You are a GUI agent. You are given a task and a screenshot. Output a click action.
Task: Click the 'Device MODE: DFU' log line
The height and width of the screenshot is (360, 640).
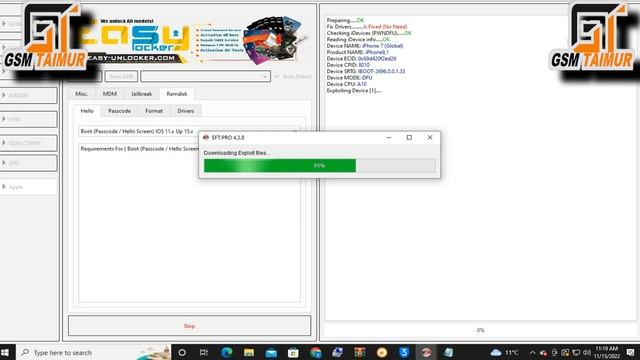coord(349,78)
